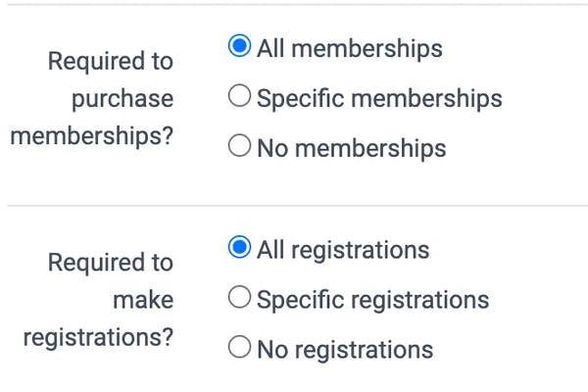
Task: Click the top divider above the memberships section
Action: [298, 5]
